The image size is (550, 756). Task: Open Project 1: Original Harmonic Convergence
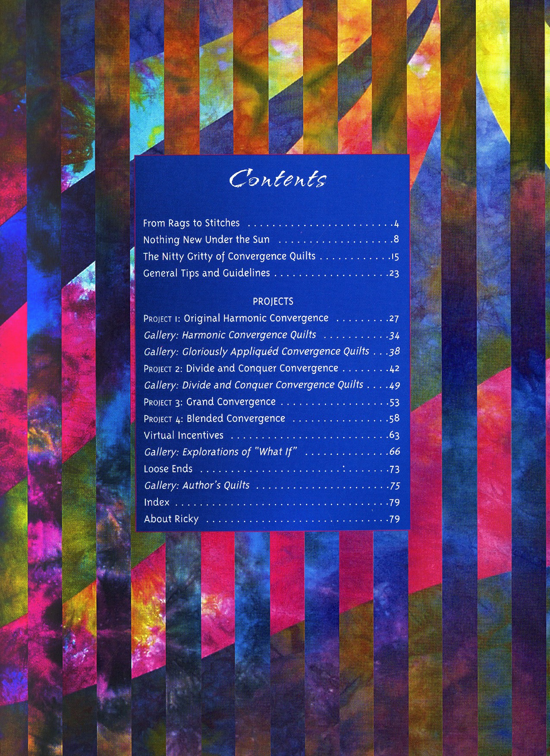[236, 318]
